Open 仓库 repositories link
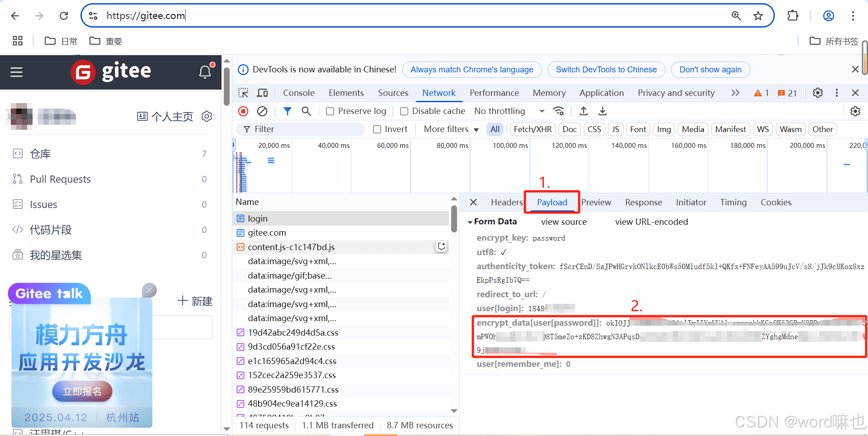The image size is (868, 436). point(40,154)
